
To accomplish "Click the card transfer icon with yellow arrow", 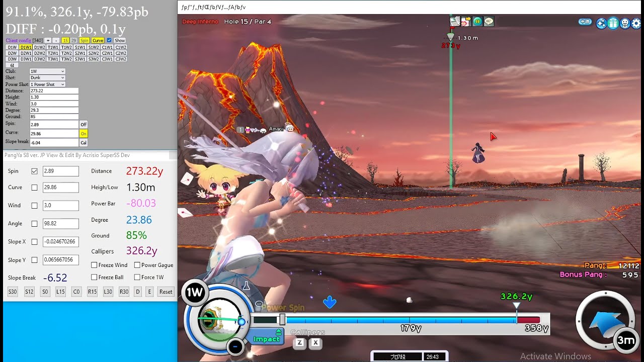I will 466,21.
